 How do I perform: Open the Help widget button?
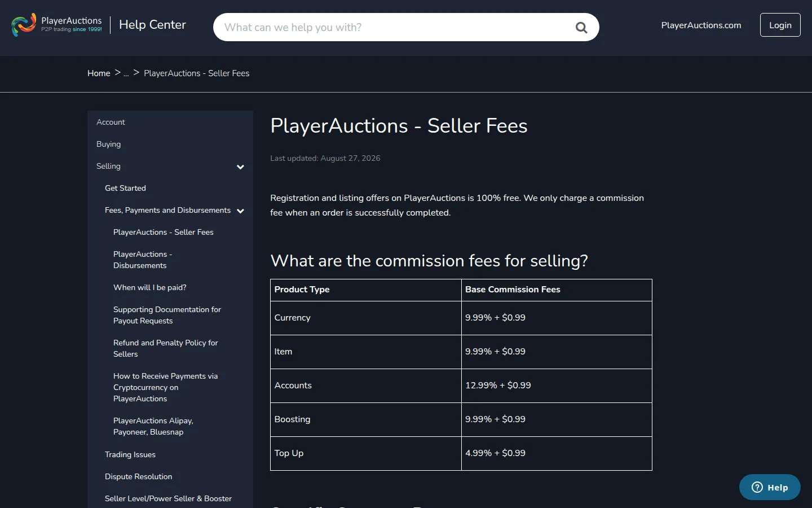coord(770,487)
